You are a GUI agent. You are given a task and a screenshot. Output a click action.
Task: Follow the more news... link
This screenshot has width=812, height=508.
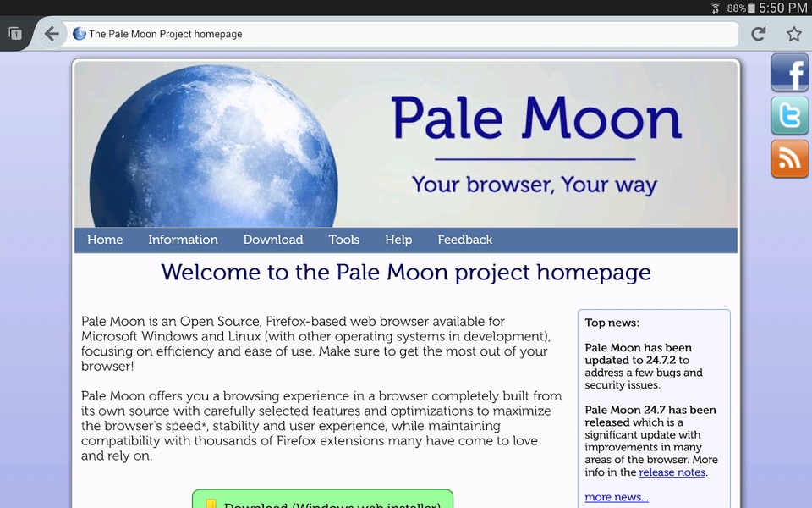(x=617, y=497)
